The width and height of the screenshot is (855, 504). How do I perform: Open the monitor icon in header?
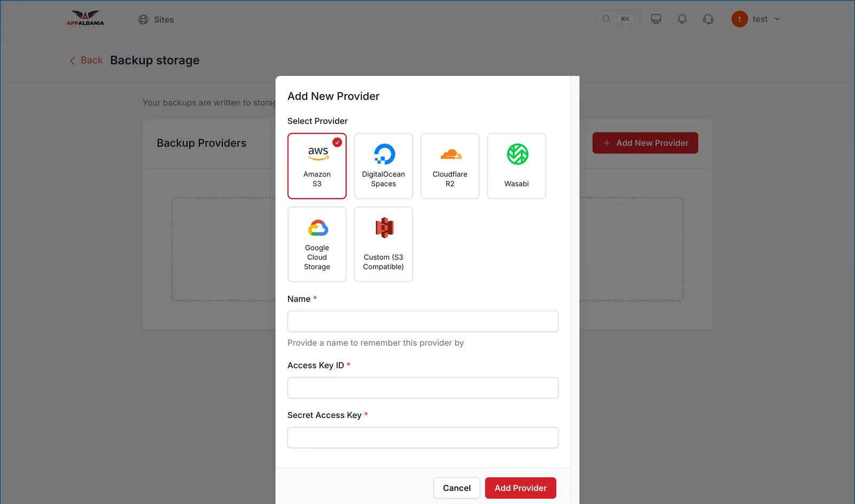(x=656, y=19)
